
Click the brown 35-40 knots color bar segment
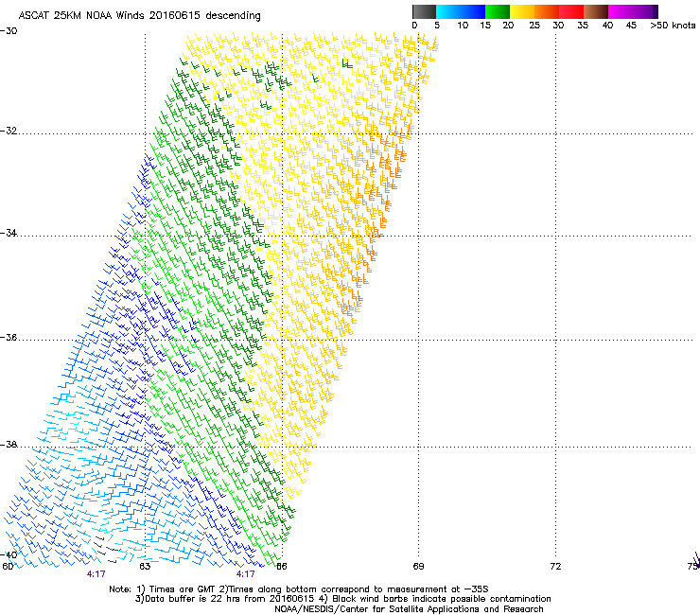(x=596, y=11)
